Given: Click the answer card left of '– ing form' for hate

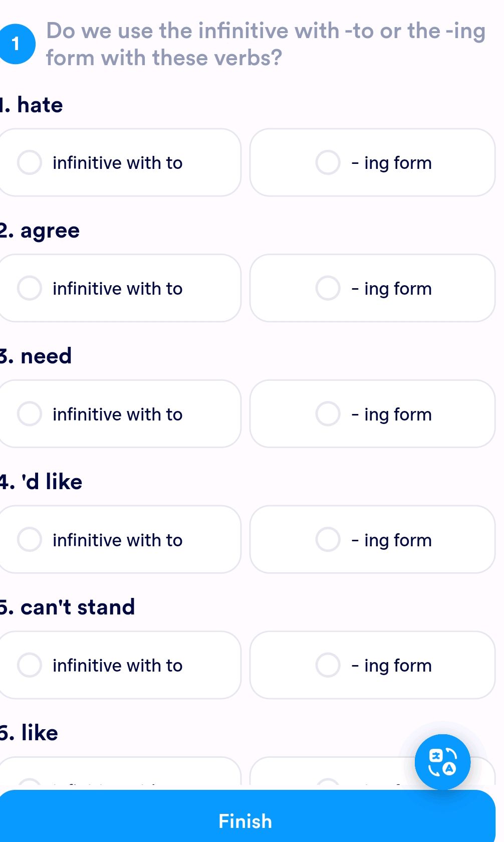Looking at the screenshot, I should coord(120,162).
